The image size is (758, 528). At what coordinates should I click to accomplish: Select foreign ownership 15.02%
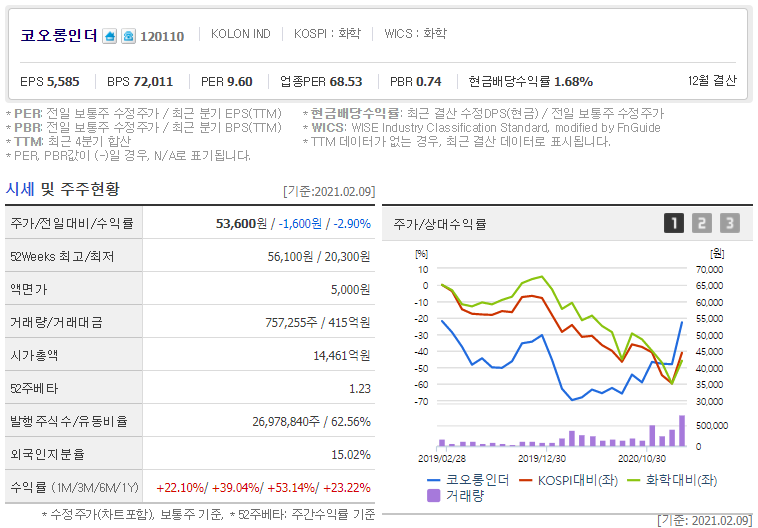coord(351,455)
